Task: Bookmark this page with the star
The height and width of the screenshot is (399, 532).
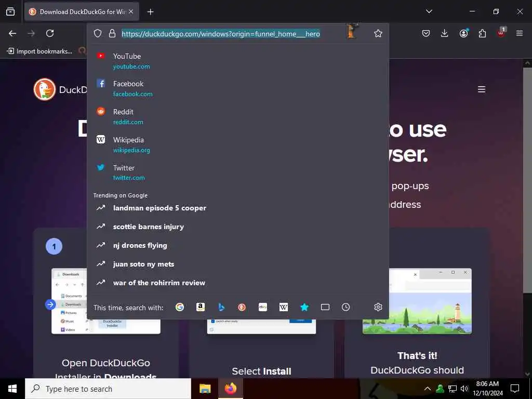Action: (x=378, y=33)
